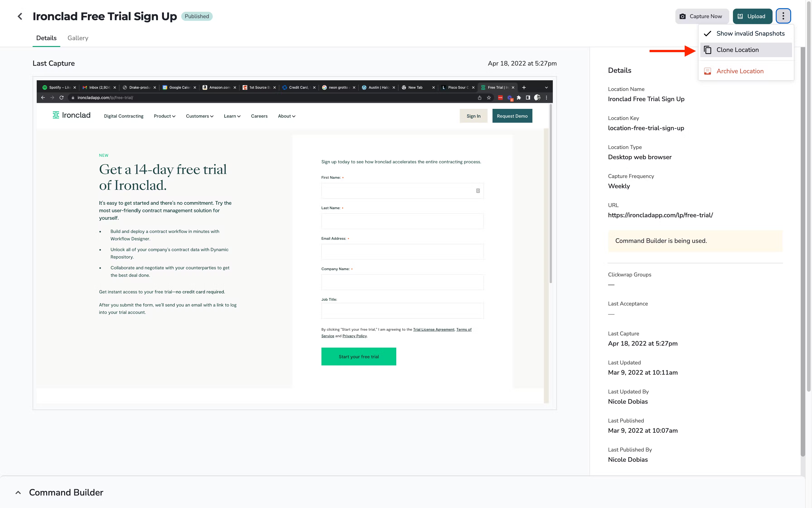Click the Ironclad Free Trial Sign Up title
The width and height of the screenshot is (812, 508).
[x=105, y=16]
